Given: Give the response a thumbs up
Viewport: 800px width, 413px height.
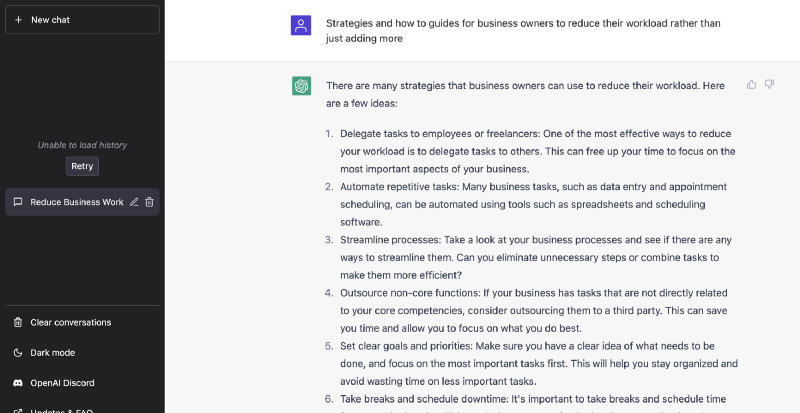Looking at the screenshot, I should click(x=751, y=85).
